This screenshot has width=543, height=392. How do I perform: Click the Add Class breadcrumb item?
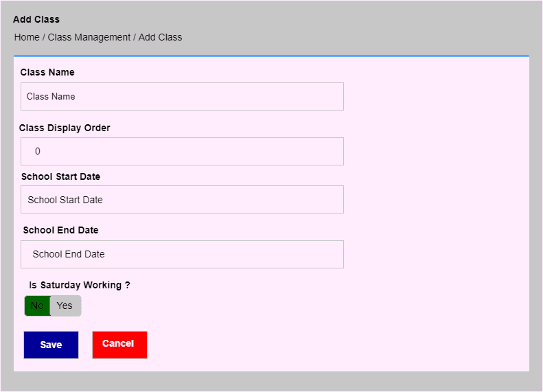[x=161, y=37]
